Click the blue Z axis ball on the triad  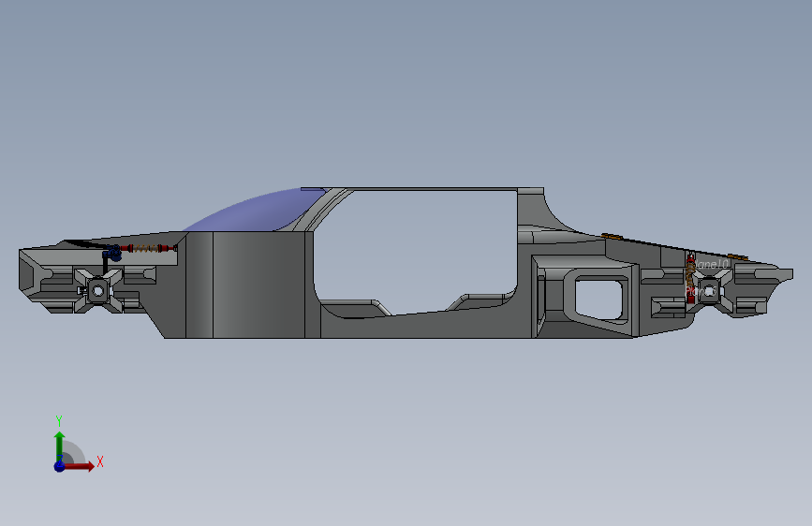click(60, 466)
